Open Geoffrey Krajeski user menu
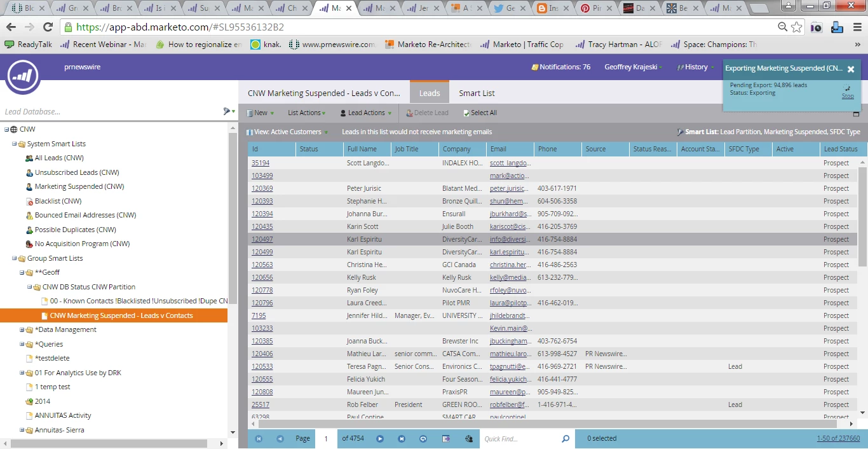This screenshot has height=449, width=868. [633, 67]
